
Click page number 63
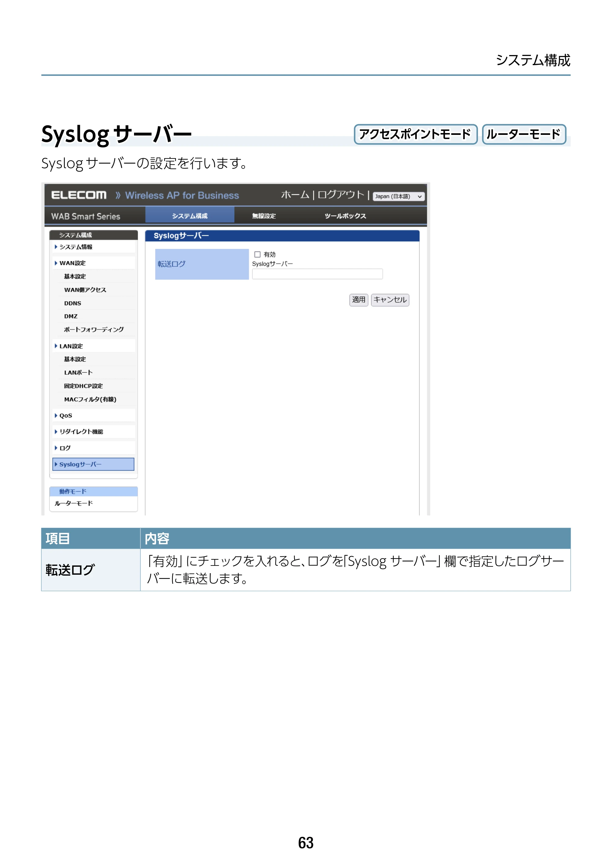tap(306, 843)
